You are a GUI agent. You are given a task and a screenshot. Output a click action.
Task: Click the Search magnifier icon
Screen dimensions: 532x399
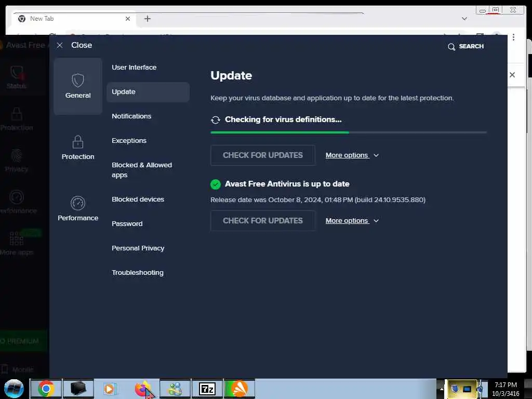(x=451, y=46)
